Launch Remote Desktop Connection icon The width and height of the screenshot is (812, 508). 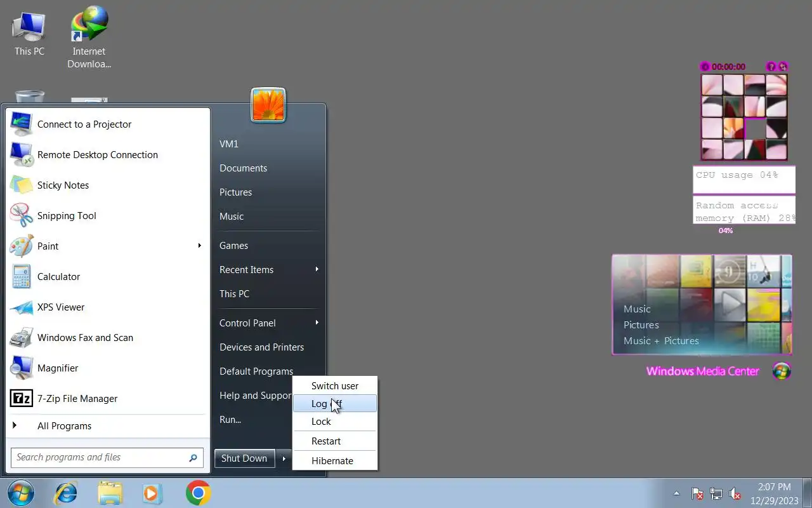(21, 155)
